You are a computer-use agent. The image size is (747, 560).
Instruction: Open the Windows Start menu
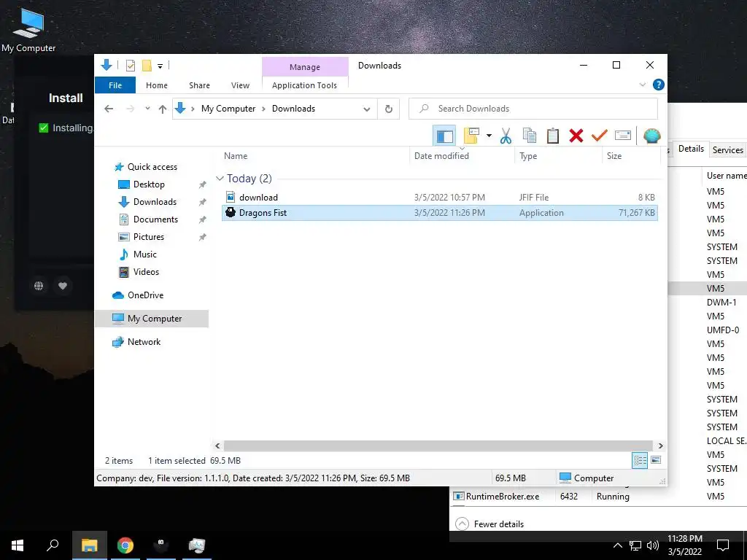(18, 545)
